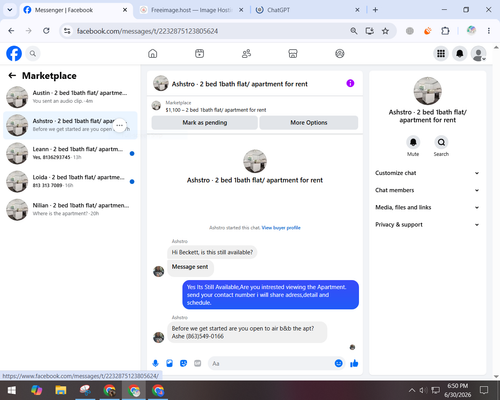The height and width of the screenshot is (400, 500).
Task: Open the Marketplace storefront icon
Action: pyautogui.click(x=293, y=53)
